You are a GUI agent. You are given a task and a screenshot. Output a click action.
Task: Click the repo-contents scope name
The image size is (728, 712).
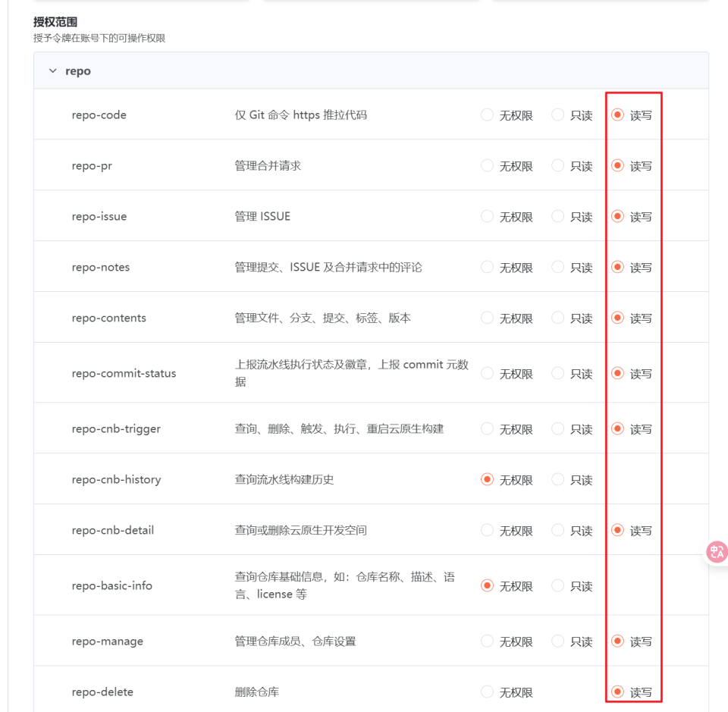109,318
